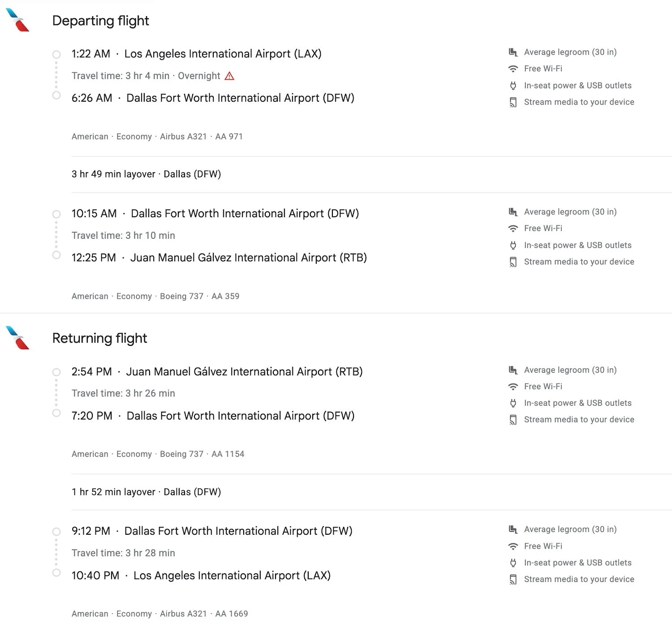Click the Wi-Fi icon for the LAX to DFW flight

(513, 69)
